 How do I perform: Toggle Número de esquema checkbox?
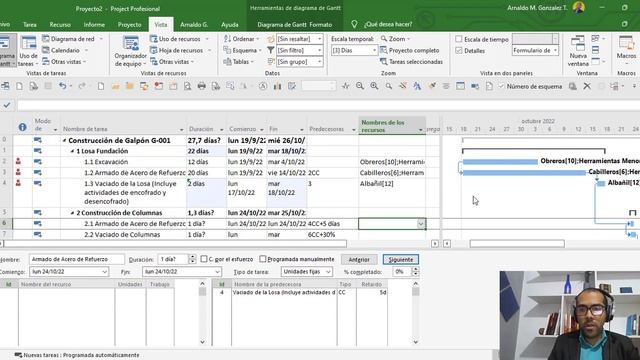coord(501,86)
